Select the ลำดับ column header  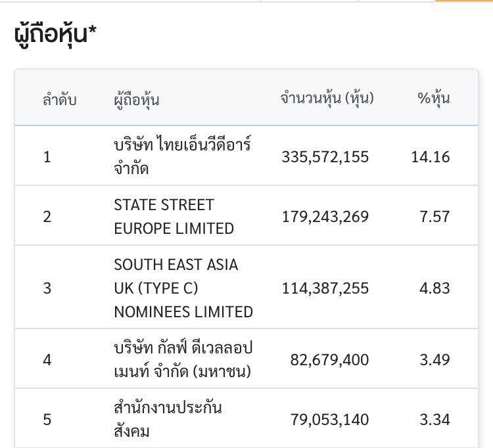60,100
